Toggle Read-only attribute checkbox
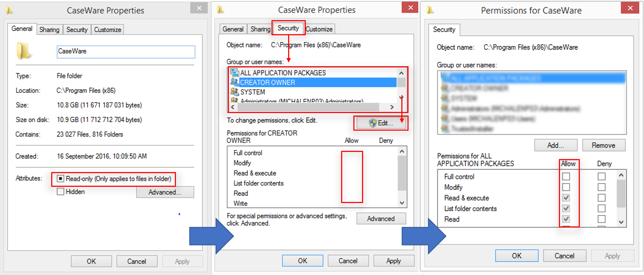 [61, 179]
